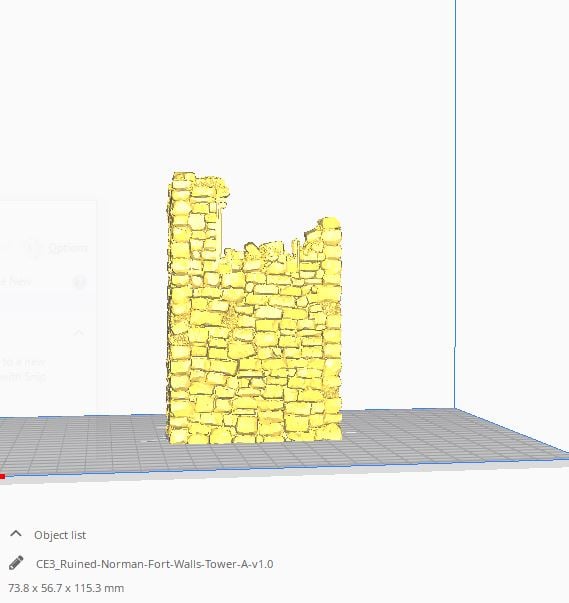
Task: Click the Object list label
Action: (x=60, y=535)
